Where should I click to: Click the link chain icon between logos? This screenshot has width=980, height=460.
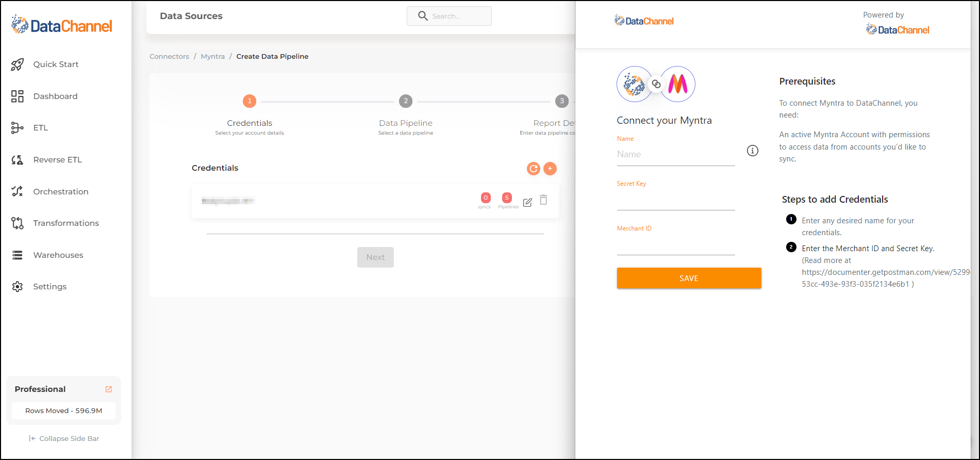pos(656,84)
